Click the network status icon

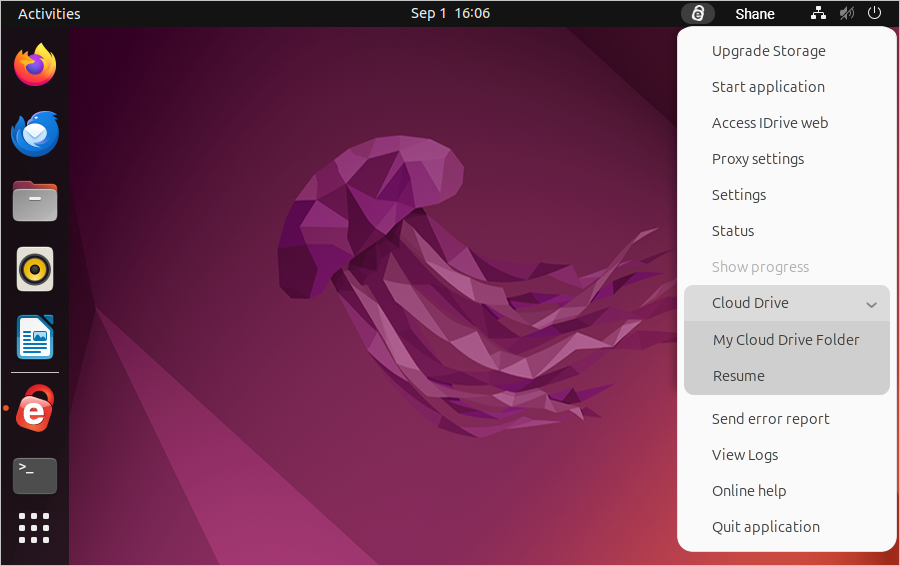coord(819,13)
